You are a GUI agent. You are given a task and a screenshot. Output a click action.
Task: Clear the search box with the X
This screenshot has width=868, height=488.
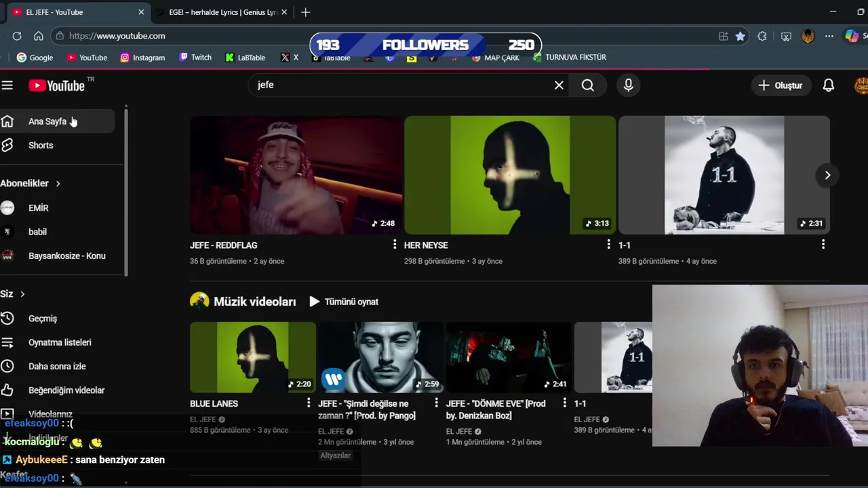point(559,85)
